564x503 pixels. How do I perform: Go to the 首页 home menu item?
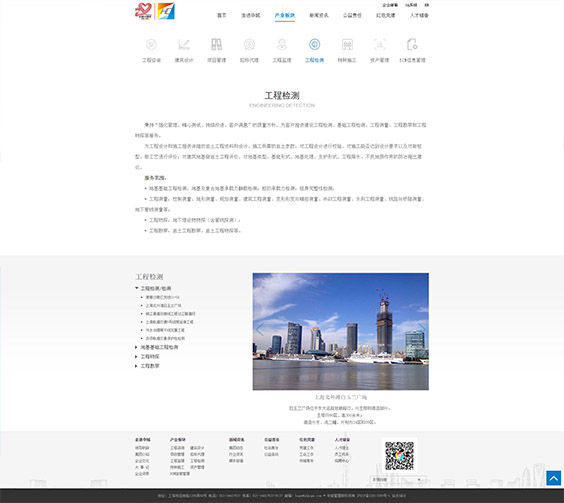(x=222, y=15)
